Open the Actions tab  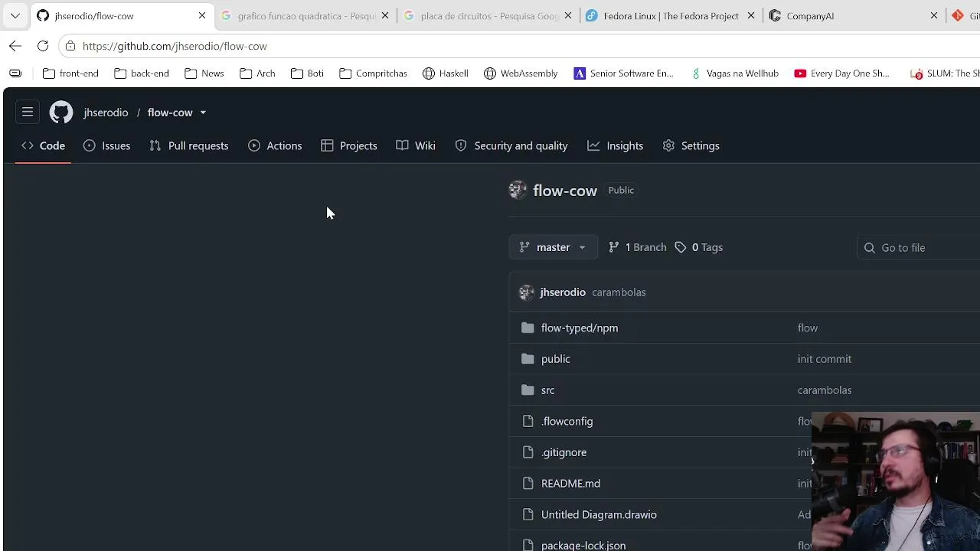tap(275, 145)
